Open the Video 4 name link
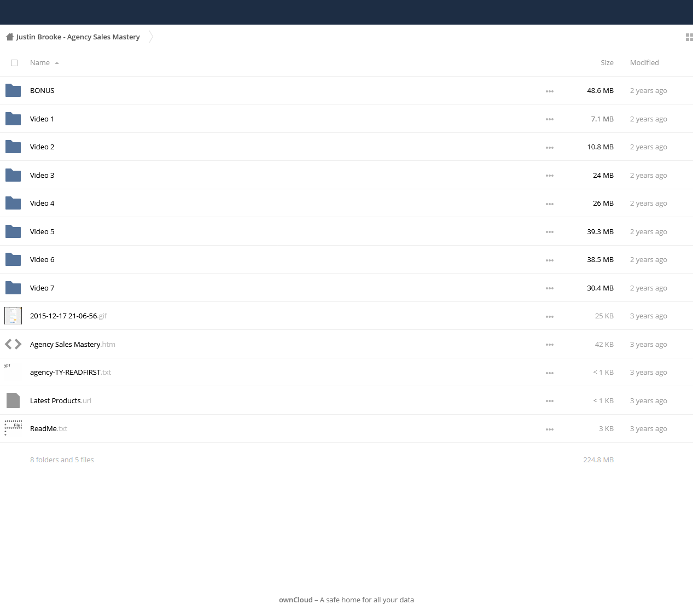This screenshot has height=616, width=693. pos(42,203)
